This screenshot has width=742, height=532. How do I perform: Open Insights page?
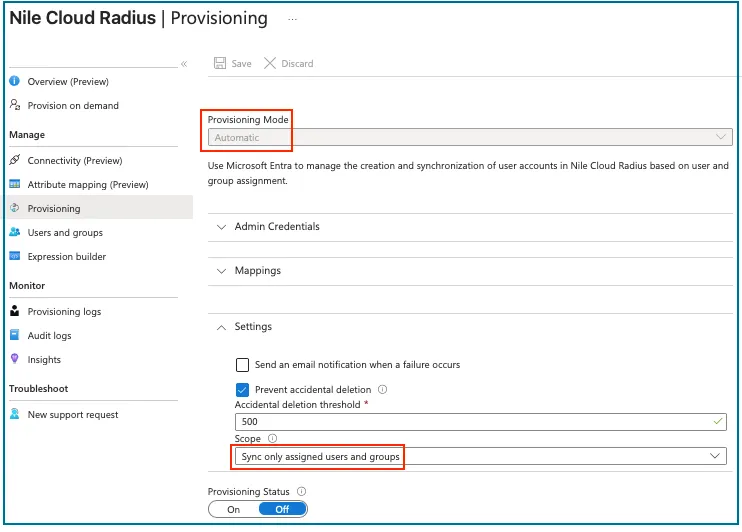44,360
